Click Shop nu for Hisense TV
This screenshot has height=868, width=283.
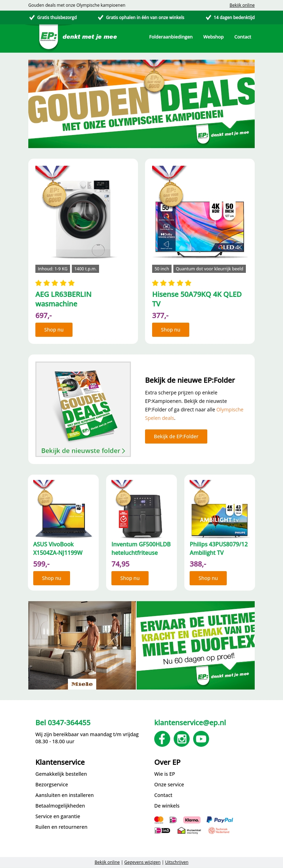171,330
